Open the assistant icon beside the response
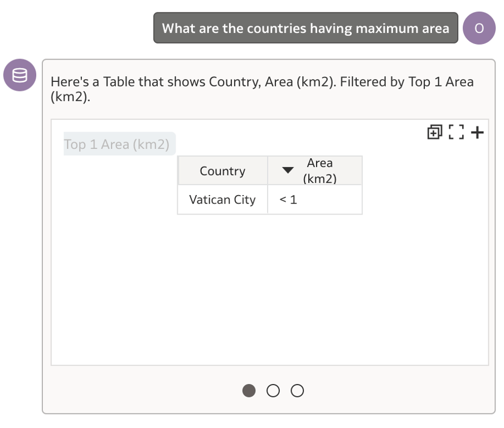 point(20,74)
